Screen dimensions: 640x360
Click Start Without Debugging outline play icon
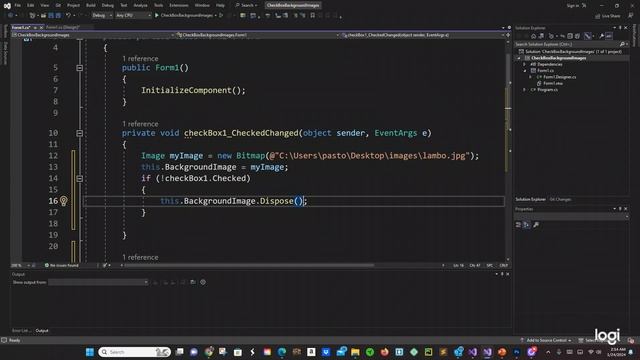pos(221,16)
